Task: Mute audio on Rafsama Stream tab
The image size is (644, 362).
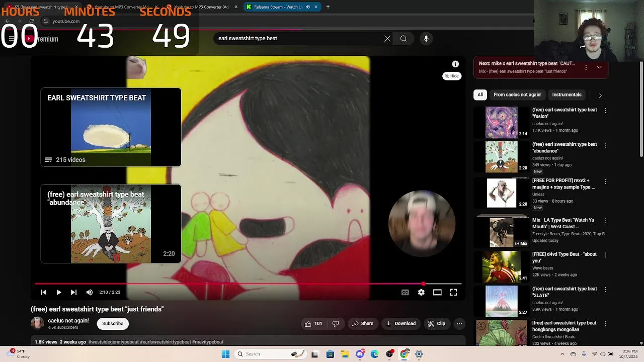Action: (307, 7)
